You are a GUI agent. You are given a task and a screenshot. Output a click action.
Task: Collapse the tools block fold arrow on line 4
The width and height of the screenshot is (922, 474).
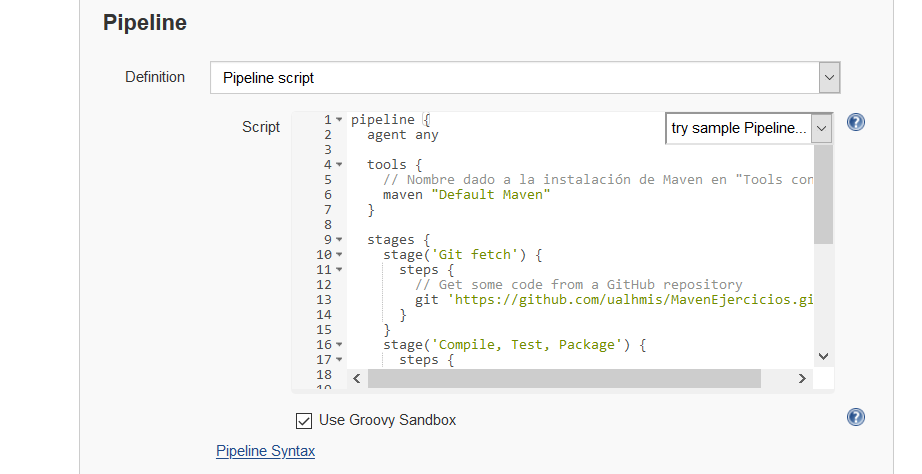point(339,165)
